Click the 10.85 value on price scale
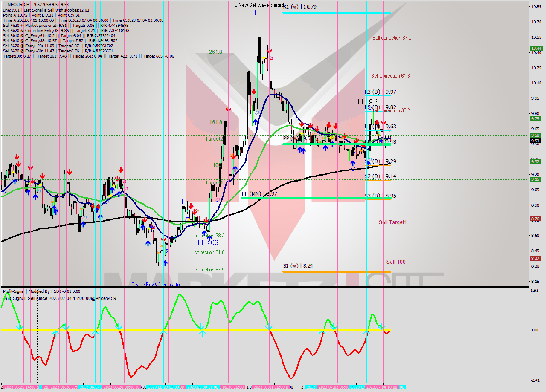Viewport: 546px width, 392px height. point(536,7)
